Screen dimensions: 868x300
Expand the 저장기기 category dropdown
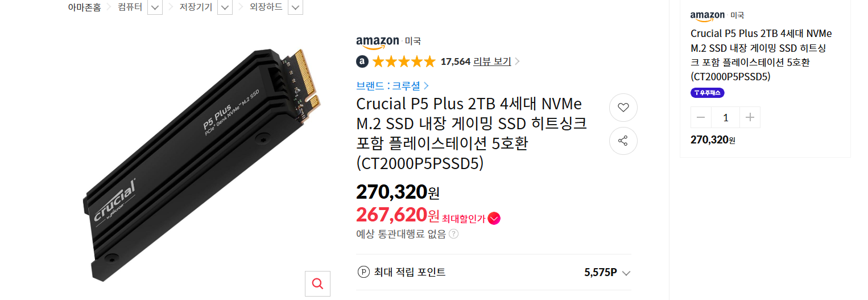coord(225,7)
